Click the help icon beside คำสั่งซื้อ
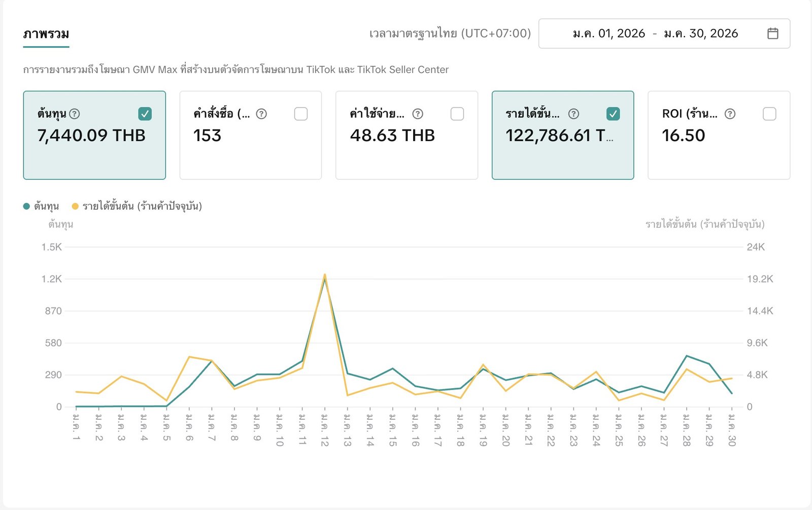Screen dimensions: 812x510 (261, 114)
